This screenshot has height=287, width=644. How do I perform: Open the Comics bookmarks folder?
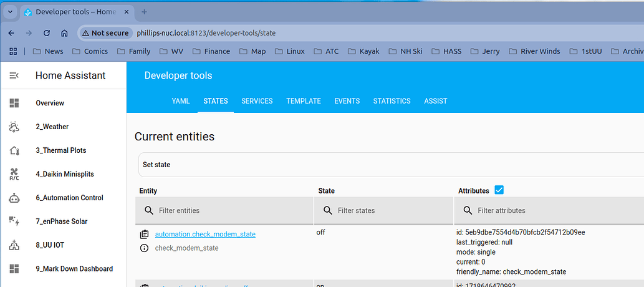click(x=90, y=51)
